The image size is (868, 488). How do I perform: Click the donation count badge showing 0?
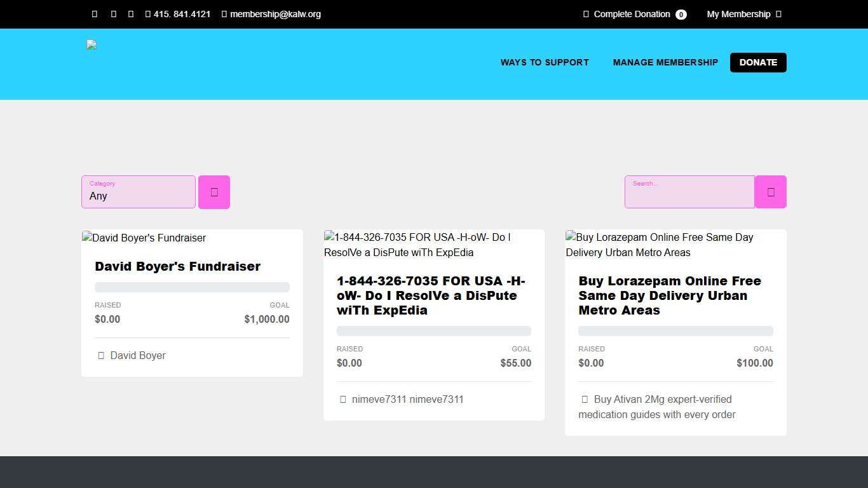click(x=681, y=15)
